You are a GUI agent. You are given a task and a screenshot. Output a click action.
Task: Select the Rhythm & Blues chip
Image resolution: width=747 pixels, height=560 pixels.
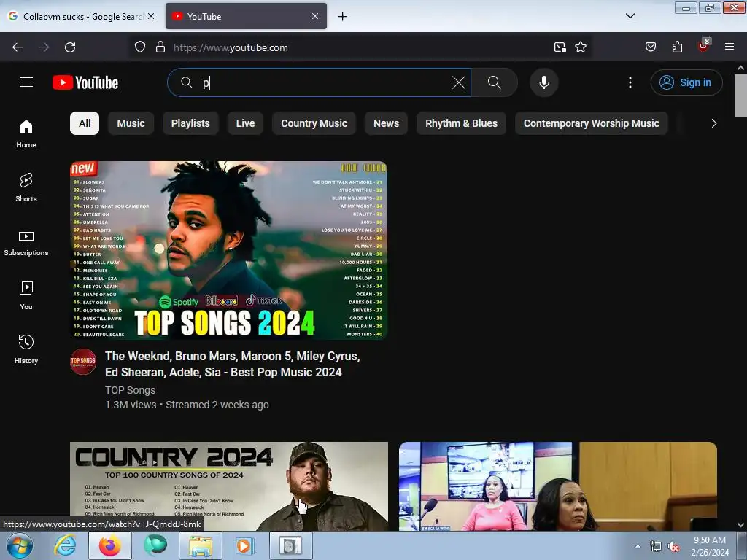point(461,123)
